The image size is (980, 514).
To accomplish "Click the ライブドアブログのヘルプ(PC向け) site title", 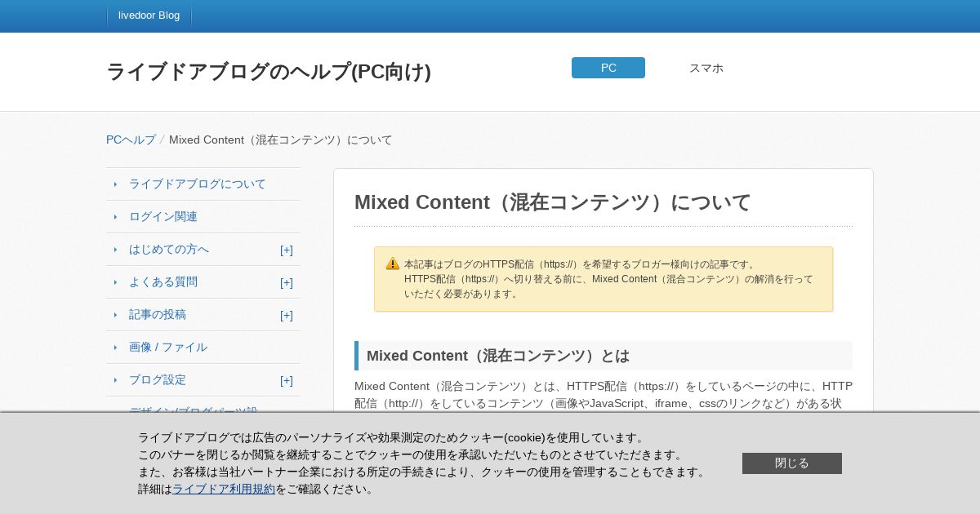I will coord(269,72).
